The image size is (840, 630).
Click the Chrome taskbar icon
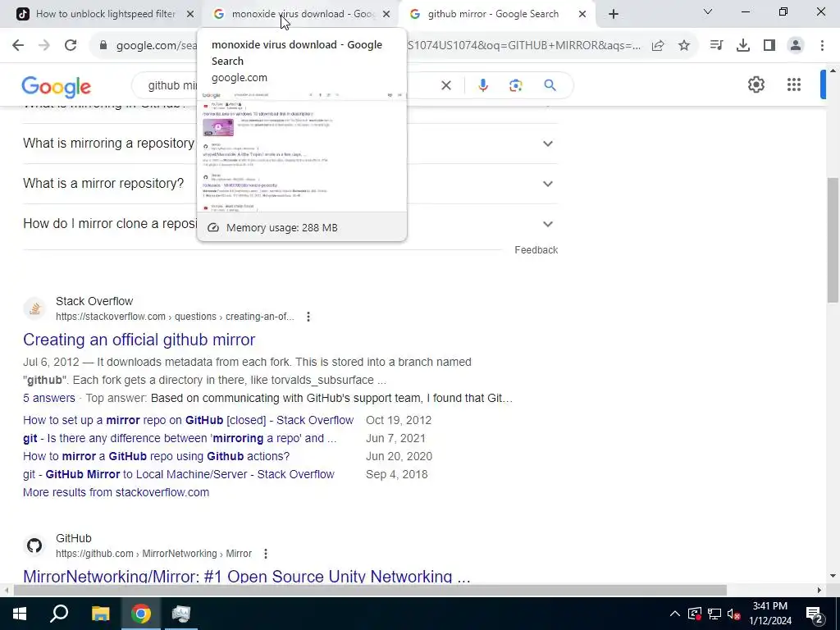(141, 614)
